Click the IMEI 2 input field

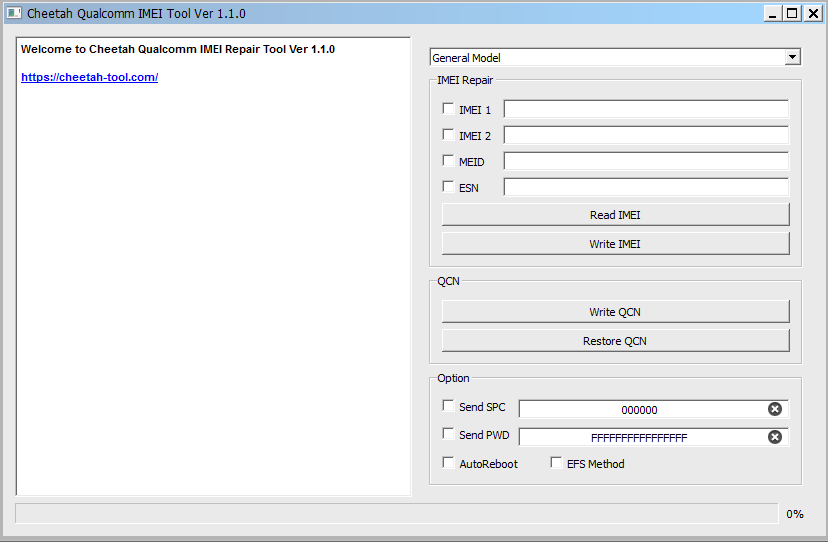(x=646, y=135)
